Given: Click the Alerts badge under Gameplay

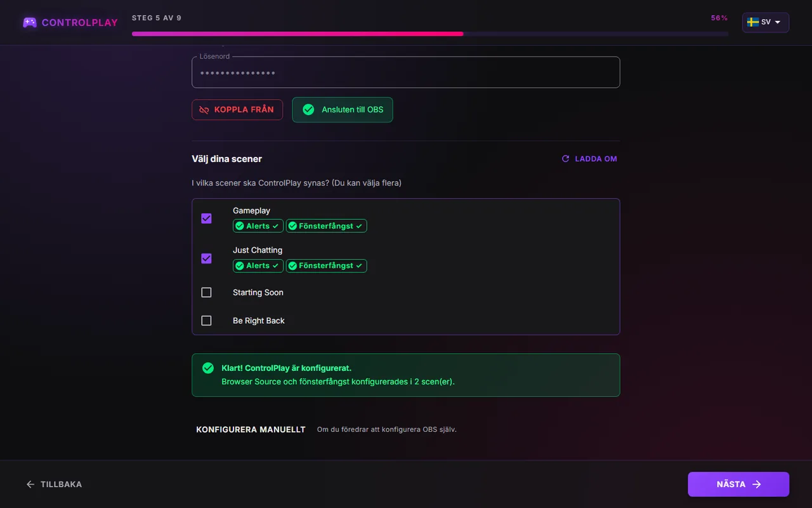Looking at the screenshot, I should point(258,226).
